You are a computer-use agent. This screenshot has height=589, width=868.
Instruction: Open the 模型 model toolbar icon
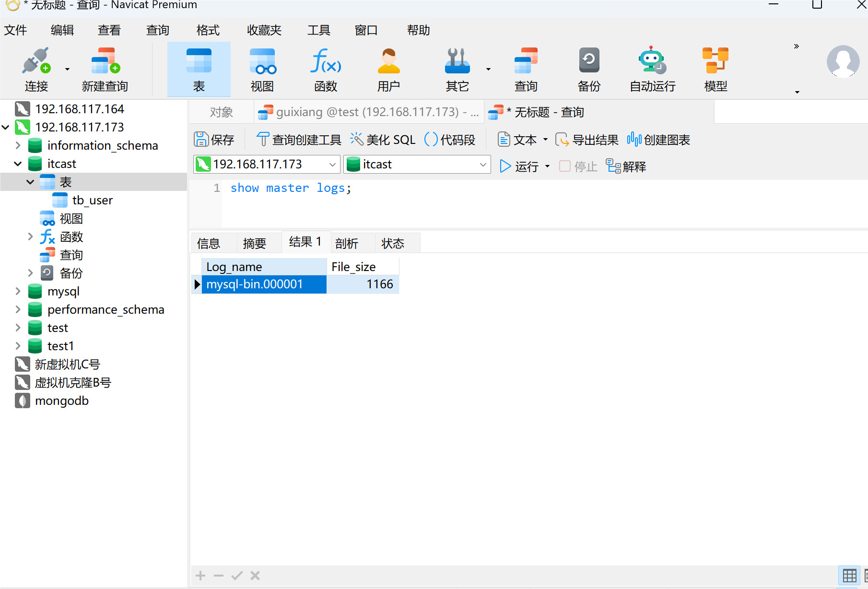(x=716, y=70)
